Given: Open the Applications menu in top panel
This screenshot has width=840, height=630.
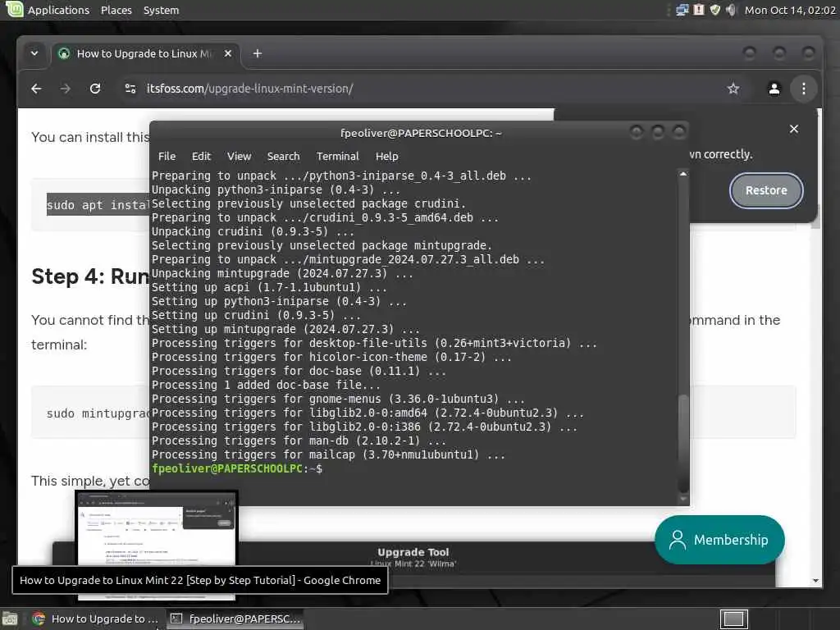Looking at the screenshot, I should 58,10.
